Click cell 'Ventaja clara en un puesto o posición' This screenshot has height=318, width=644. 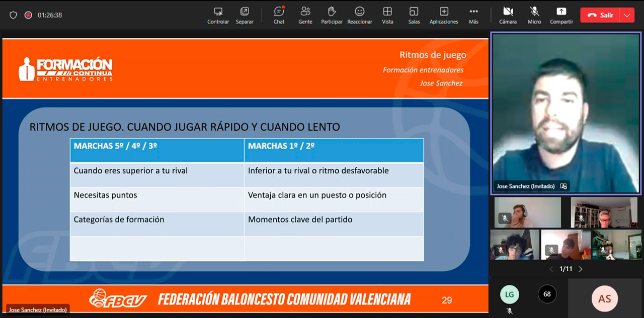[x=334, y=199]
